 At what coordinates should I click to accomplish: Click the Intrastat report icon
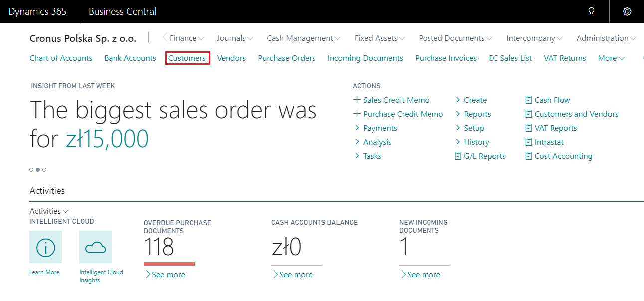[529, 142]
